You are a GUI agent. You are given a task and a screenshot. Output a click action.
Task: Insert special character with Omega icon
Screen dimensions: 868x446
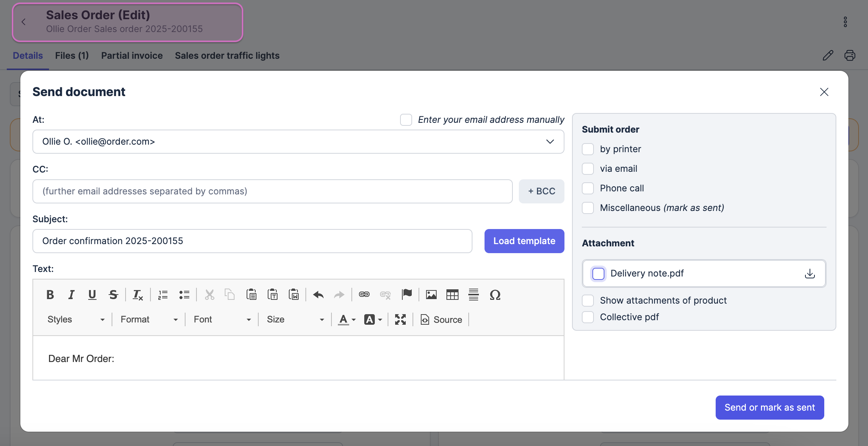(x=495, y=295)
